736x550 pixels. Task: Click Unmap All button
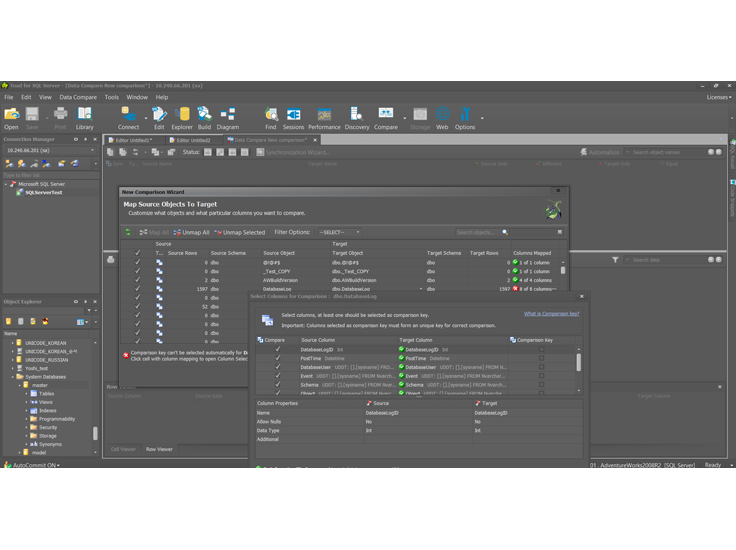coord(192,232)
